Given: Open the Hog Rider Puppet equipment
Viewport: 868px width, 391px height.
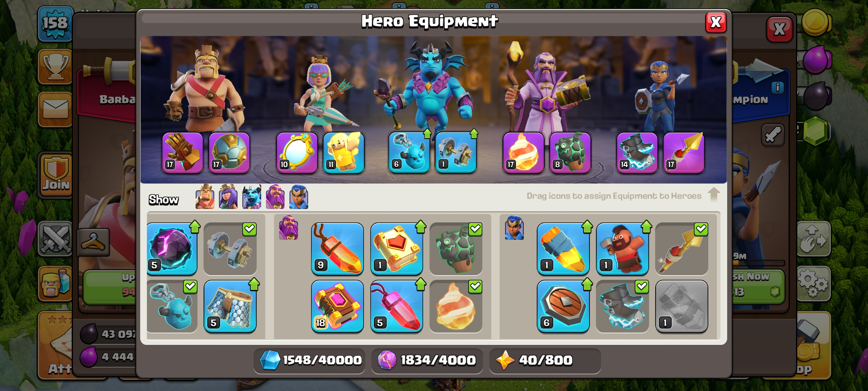Looking at the screenshot, I should [623, 249].
